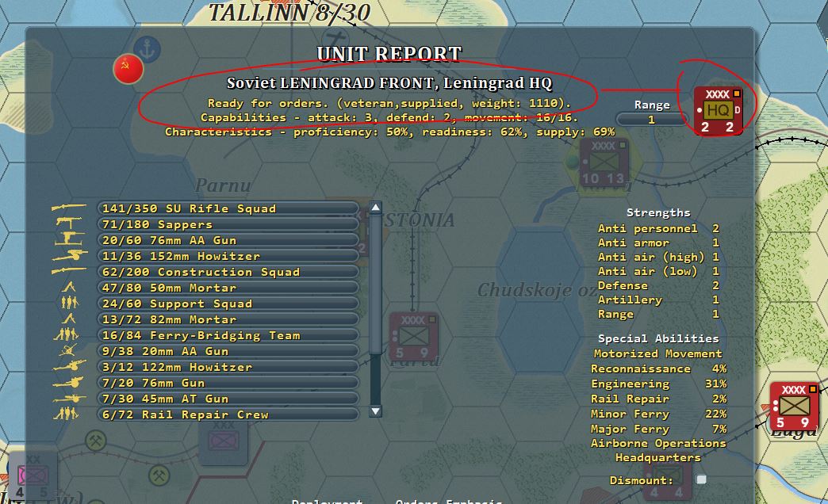828x504 pixels.
Task: Select the 71/180 Sappers row
Action: [x=228, y=224]
